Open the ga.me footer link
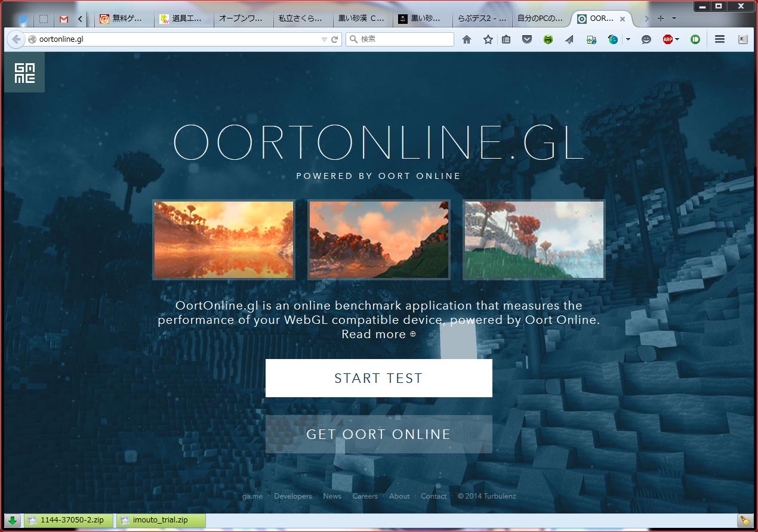The height and width of the screenshot is (532, 758). (x=252, y=496)
